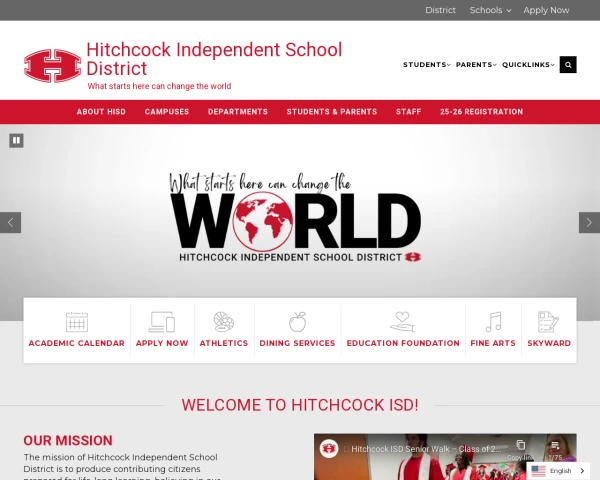Open the Academic Calendar text link

(77, 343)
